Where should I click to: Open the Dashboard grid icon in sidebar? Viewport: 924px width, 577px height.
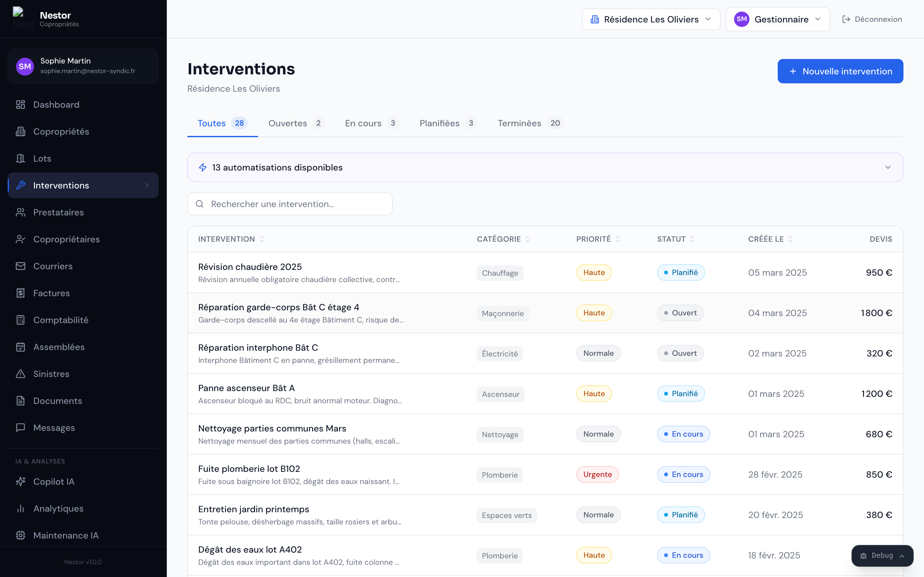click(21, 105)
